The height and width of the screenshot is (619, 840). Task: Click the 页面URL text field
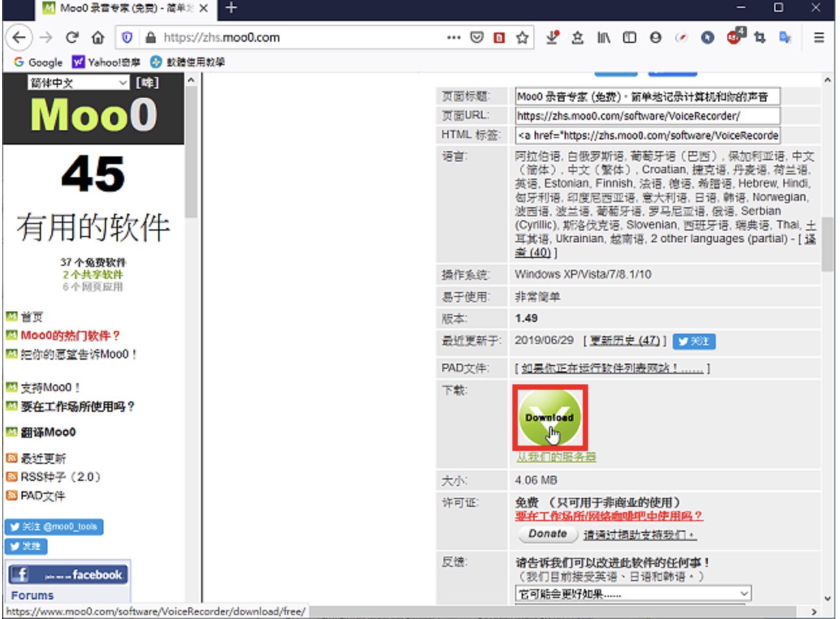(x=647, y=116)
